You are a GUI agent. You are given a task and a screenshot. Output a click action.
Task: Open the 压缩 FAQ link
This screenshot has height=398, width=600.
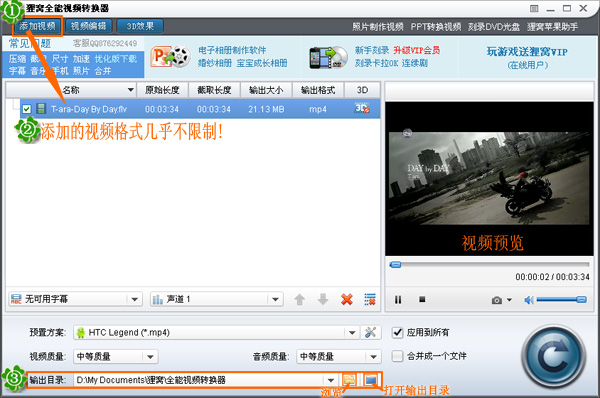coord(18,59)
